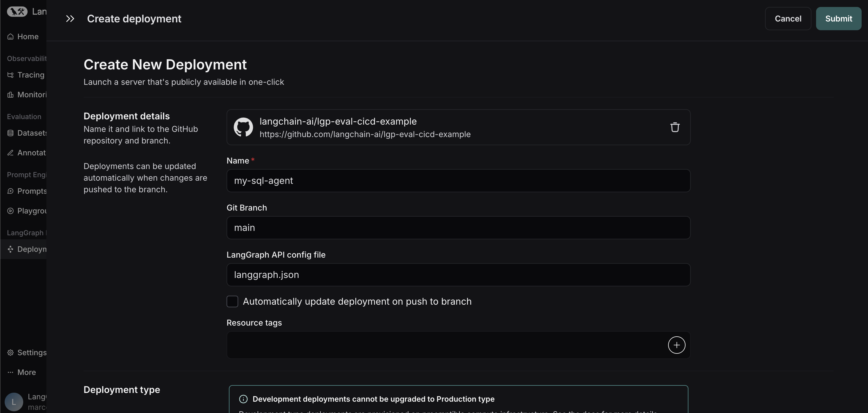
Task: Click the LangGraph API config file field
Action: click(x=458, y=275)
